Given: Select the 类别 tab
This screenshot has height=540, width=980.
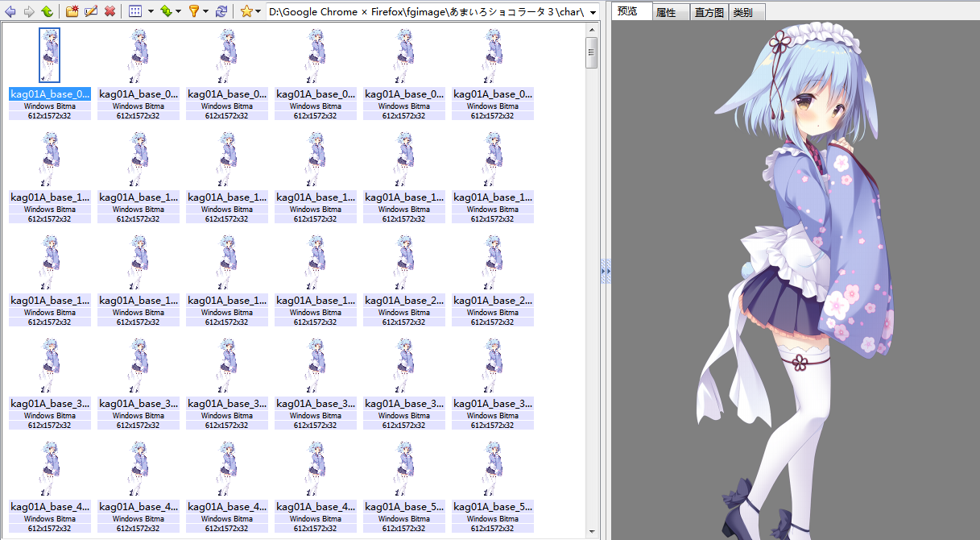Looking at the screenshot, I should click(747, 13).
